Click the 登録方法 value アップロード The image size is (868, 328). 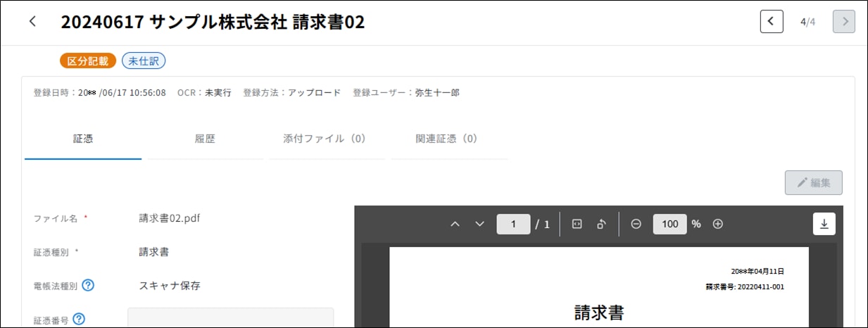[314, 92]
